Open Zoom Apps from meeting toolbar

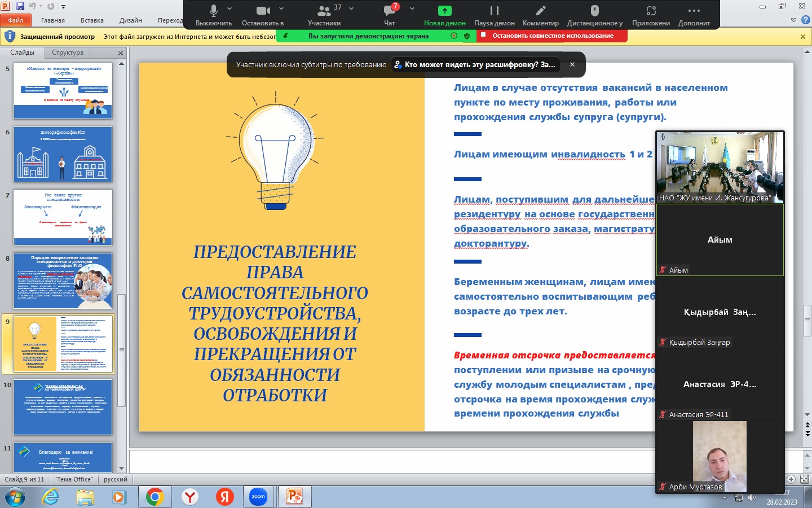click(651, 15)
